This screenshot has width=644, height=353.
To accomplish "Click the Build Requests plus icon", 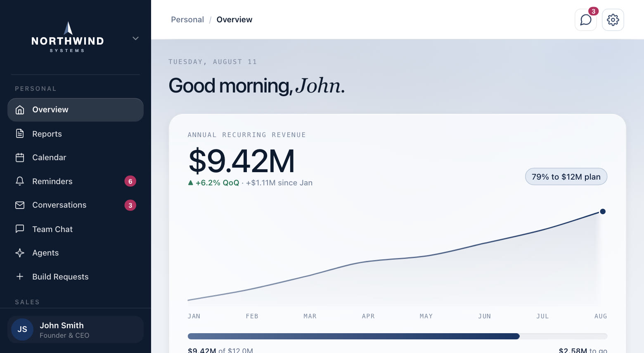I will pyautogui.click(x=20, y=277).
